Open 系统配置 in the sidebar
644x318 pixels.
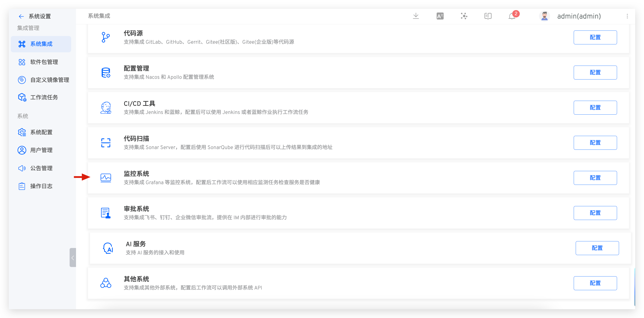[41, 132]
